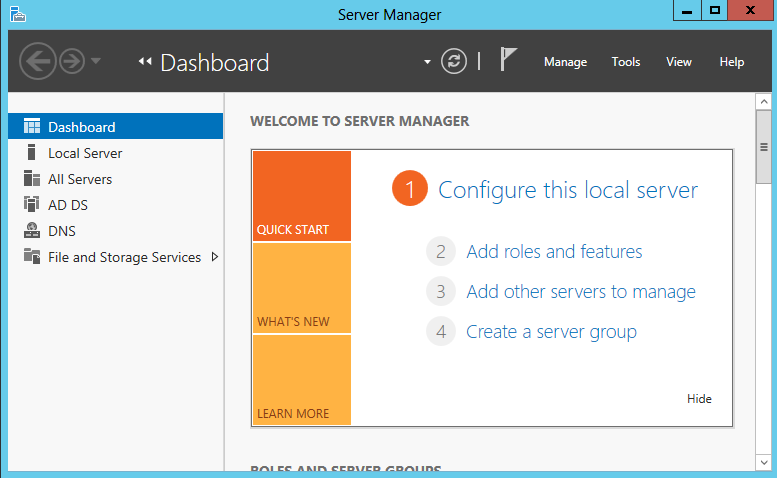Open the Help menu
This screenshot has width=777, height=478.
click(732, 62)
